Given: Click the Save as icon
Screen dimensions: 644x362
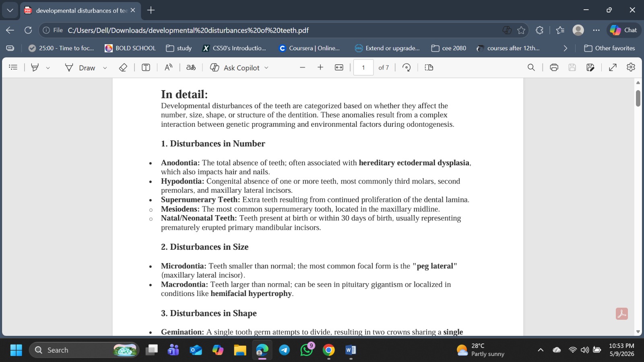Looking at the screenshot, I should (x=590, y=68).
